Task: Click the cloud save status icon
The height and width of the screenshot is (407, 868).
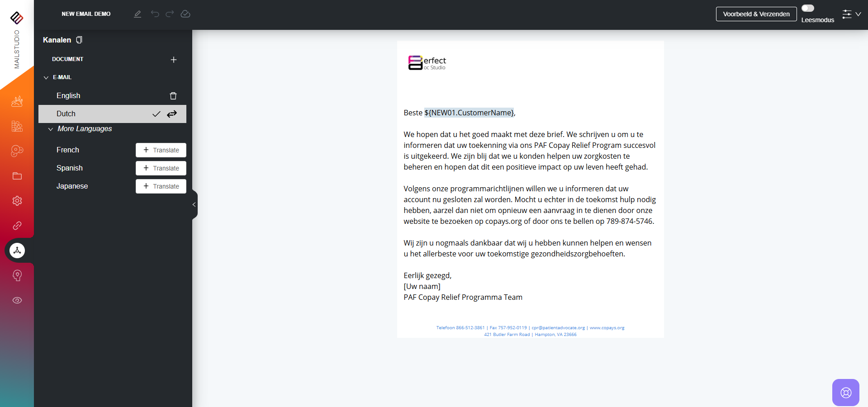Action: pyautogui.click(x=185, y=14)
